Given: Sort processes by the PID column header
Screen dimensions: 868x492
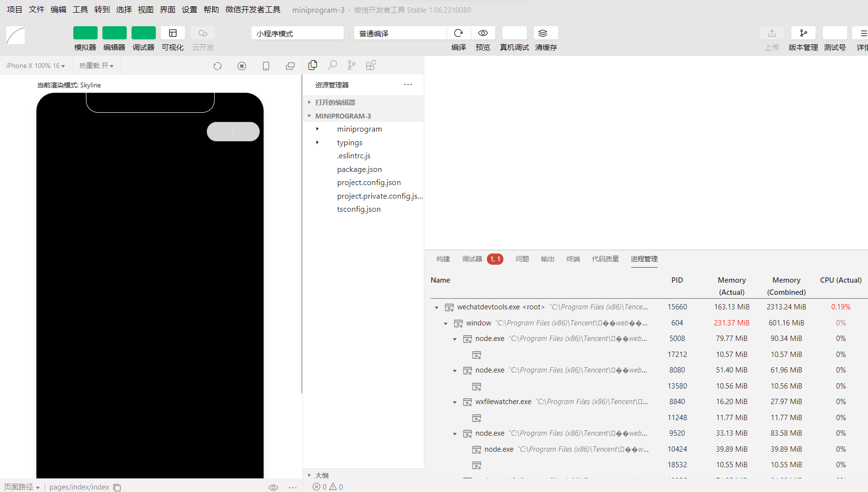Looking at the screenshot, I should pyautogui.click(x=677, y=280).
